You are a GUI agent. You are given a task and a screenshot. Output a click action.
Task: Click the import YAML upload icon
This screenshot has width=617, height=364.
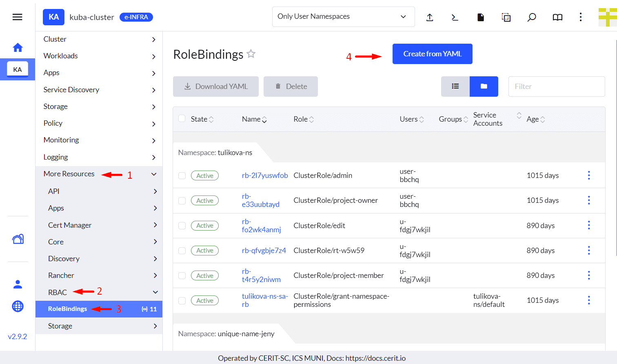[430, 17]
